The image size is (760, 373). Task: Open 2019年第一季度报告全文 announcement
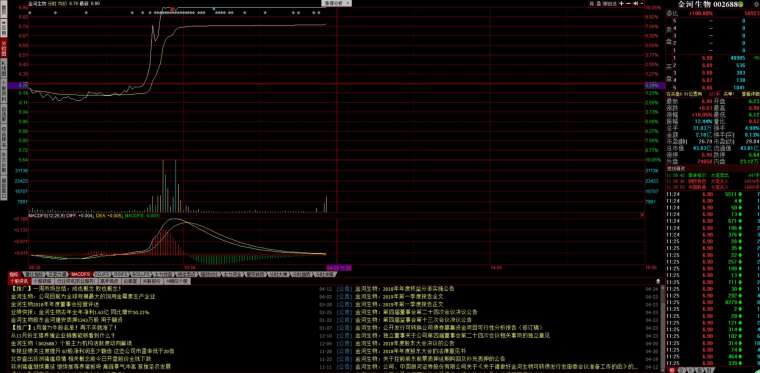[400, 296]
